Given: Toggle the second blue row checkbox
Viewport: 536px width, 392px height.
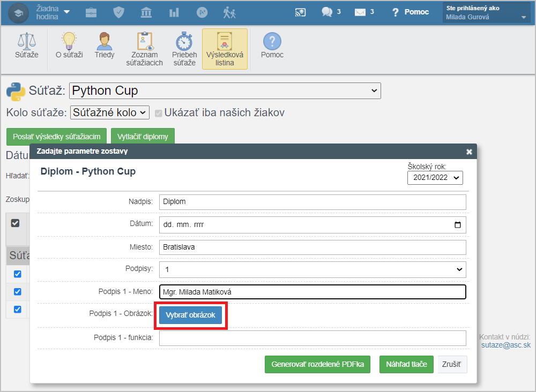Looking at the screenshot, I should tap(18, 292).
